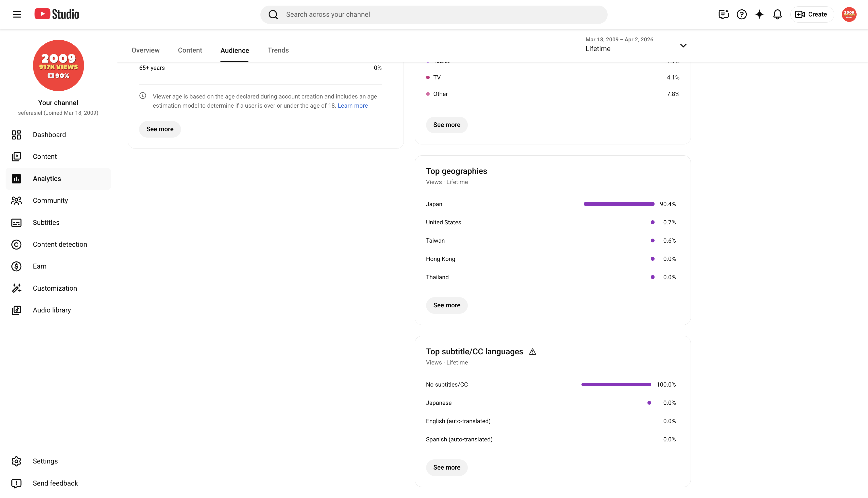Click See more under device type card

447,125
